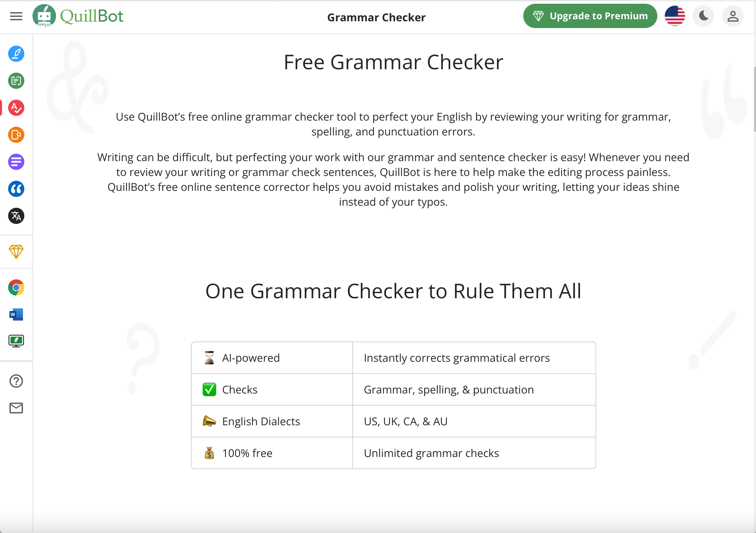This screenshot has height=533, width=756.
Task: Select the US English dialect flag
Action: [675, 16]
